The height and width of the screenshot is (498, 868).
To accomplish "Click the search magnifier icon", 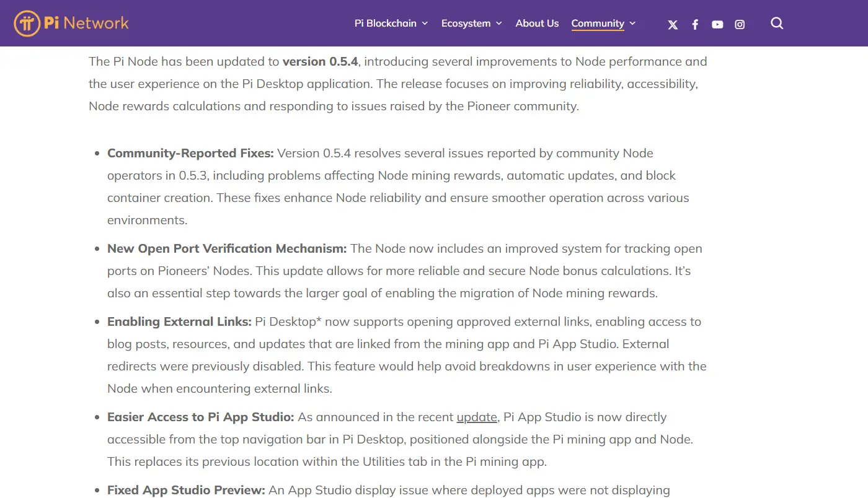I will point(777,24).
